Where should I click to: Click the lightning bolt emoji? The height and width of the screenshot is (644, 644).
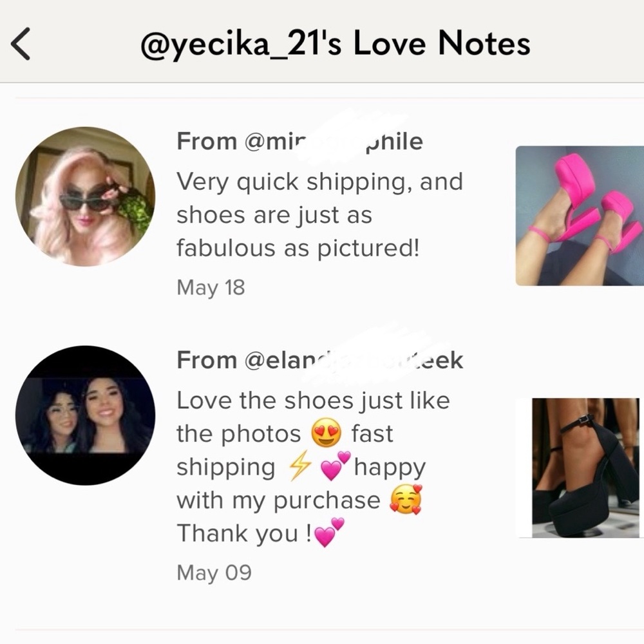click(299, 466)
